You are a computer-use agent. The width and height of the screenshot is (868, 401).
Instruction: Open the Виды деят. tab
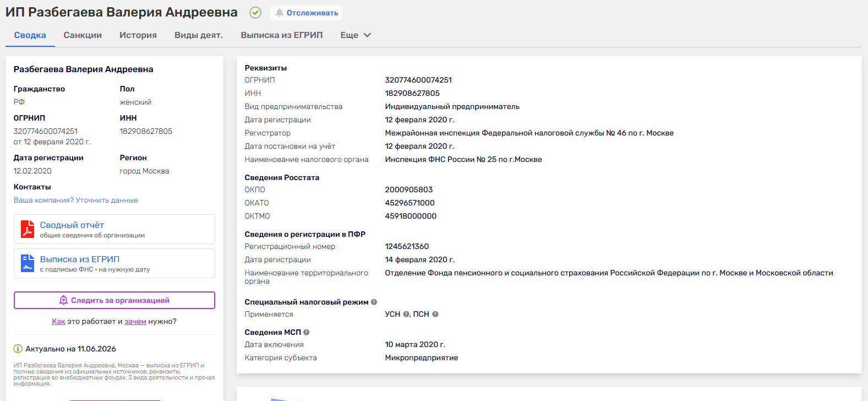click(x=199, y=35)
